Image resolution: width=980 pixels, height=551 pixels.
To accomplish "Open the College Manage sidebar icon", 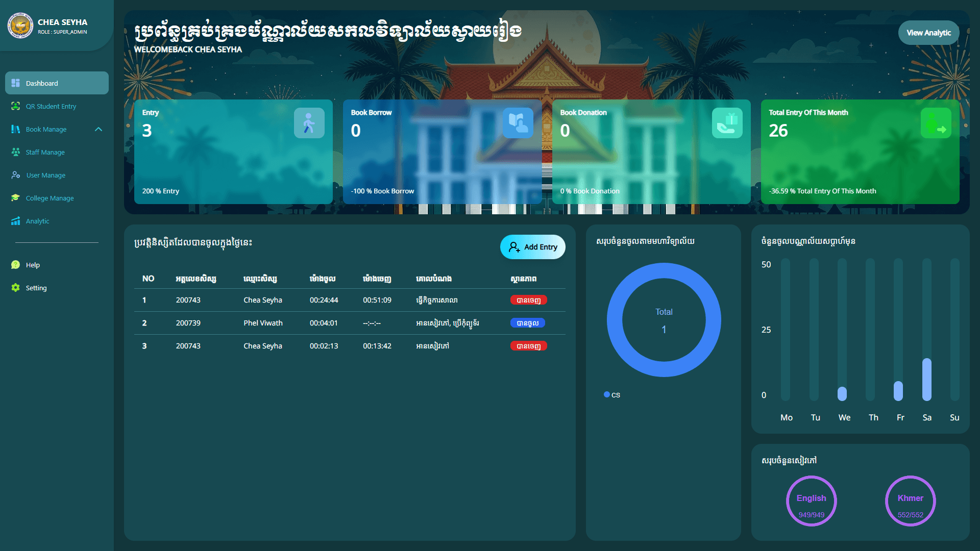I will (x=15, y=198).
